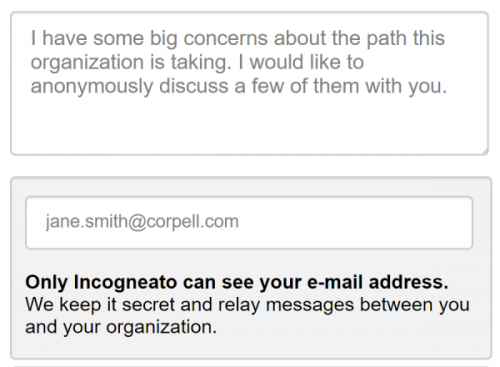This screenshot has height=367, width=500.
Task: Click 'with you.' at end of placeholder
Action: click(x=406, y=86)
